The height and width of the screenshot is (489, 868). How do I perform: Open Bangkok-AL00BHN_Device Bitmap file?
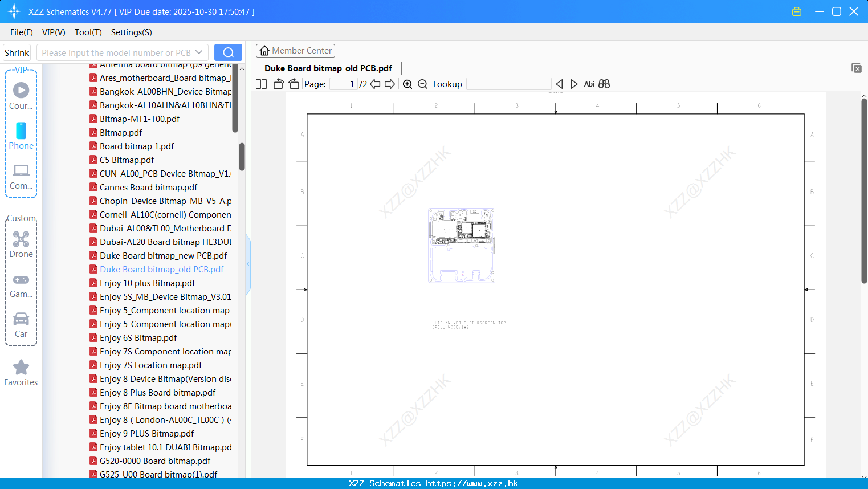161,92
